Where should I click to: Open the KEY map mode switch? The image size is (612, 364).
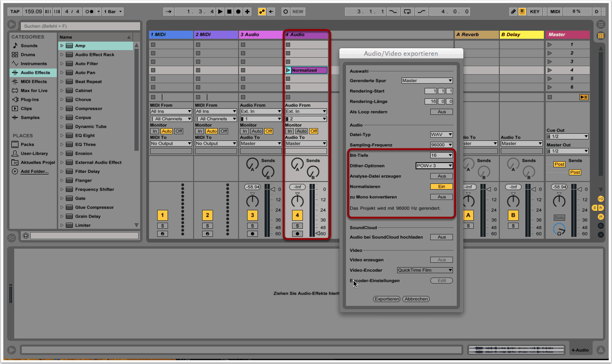pyautogui.click(x=534, y=11)
